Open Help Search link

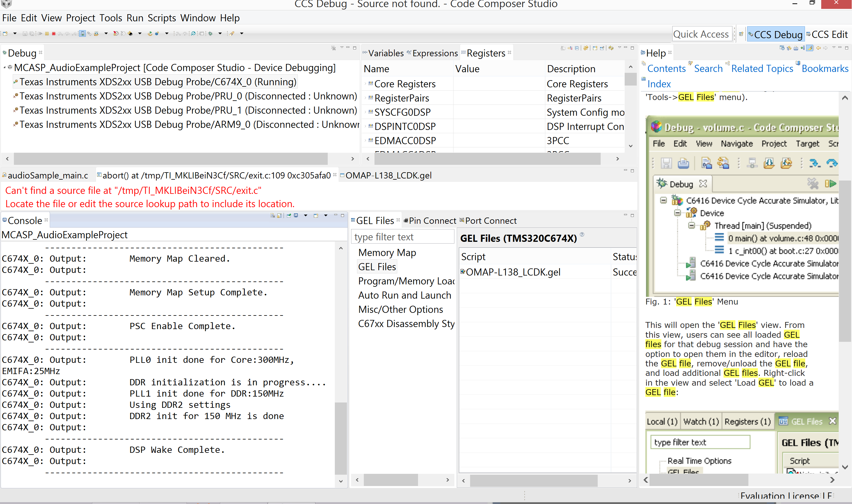(708, 69)
